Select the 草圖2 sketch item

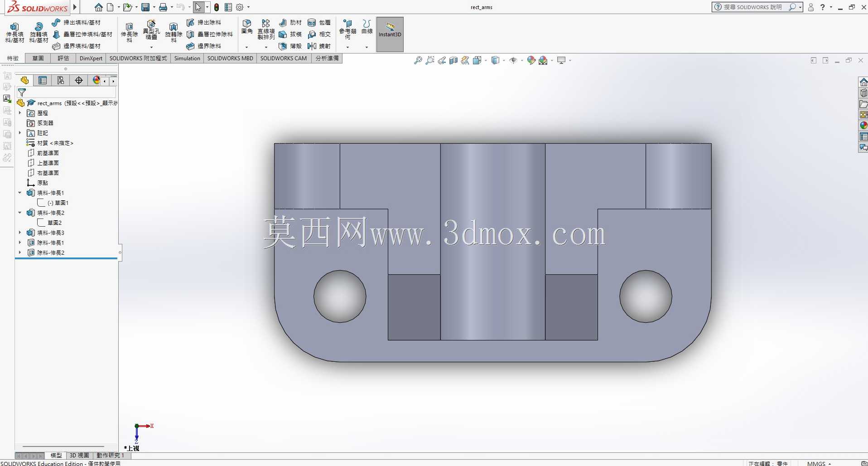(x=50, y=223)
